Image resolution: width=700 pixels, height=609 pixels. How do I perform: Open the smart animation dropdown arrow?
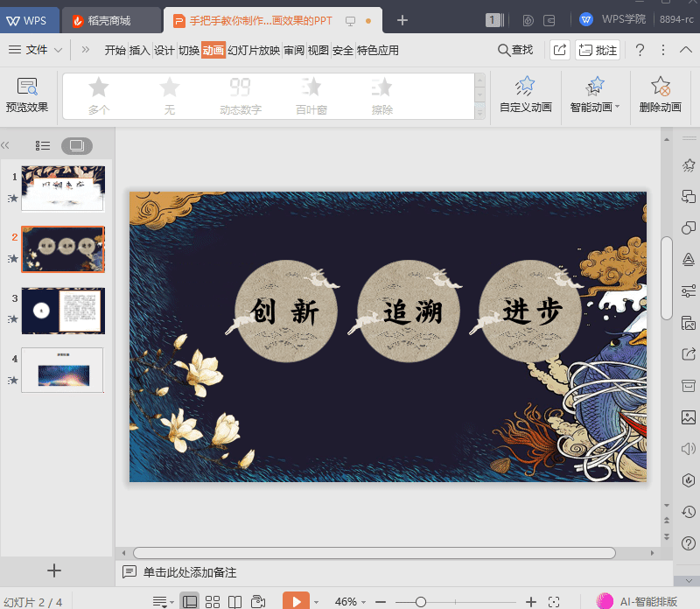pyautogui.click(x=618, y=107)
